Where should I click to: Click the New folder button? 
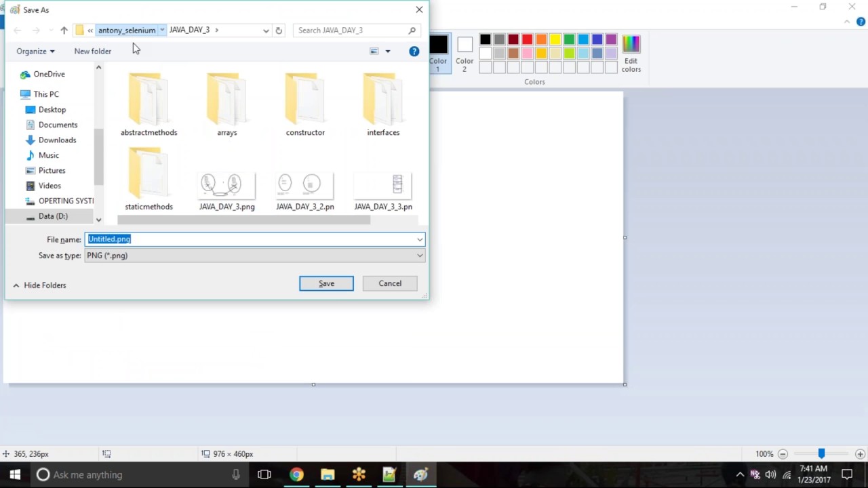click(x=93, y=52)
